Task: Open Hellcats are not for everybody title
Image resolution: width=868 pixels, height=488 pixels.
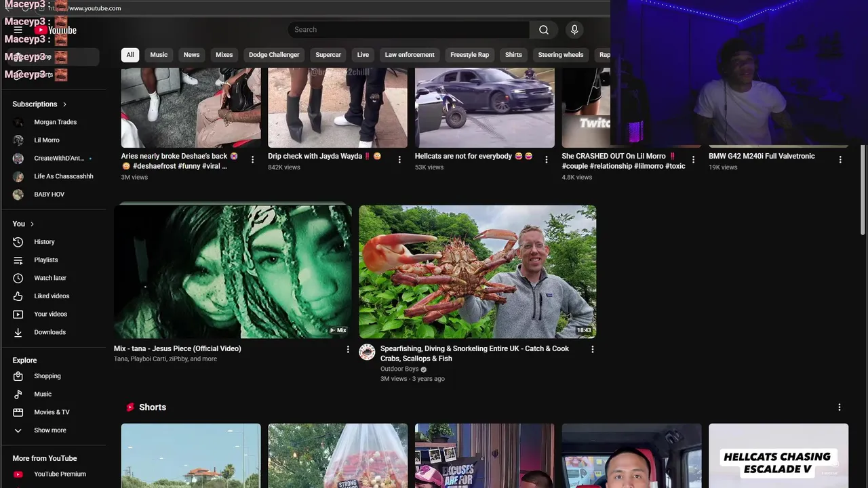Action: [x=473, y=156]
